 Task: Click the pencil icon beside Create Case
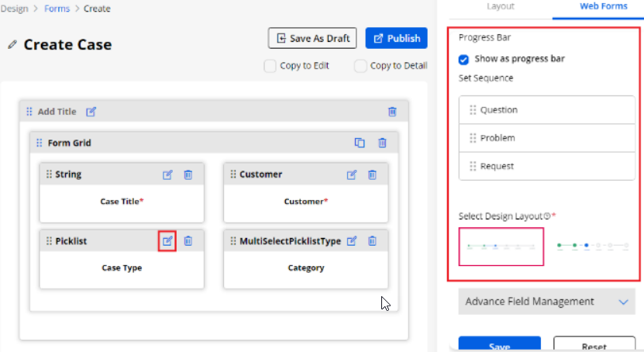[x=12, y=45]
